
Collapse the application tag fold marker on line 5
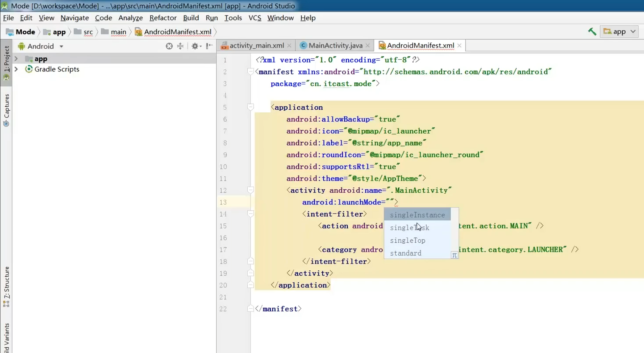(251, 107)
